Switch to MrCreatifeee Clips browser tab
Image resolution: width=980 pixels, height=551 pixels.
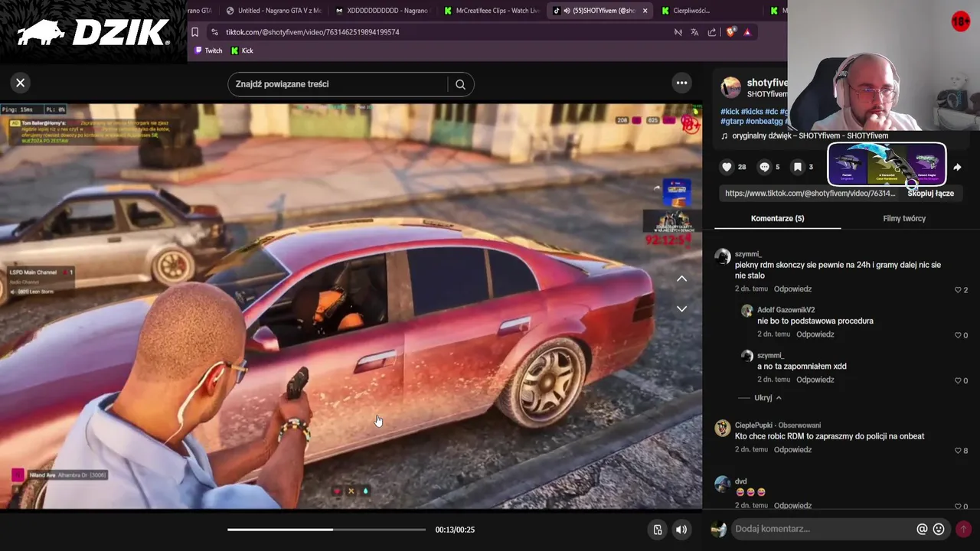pyautogui.click(x=491, y=11)
